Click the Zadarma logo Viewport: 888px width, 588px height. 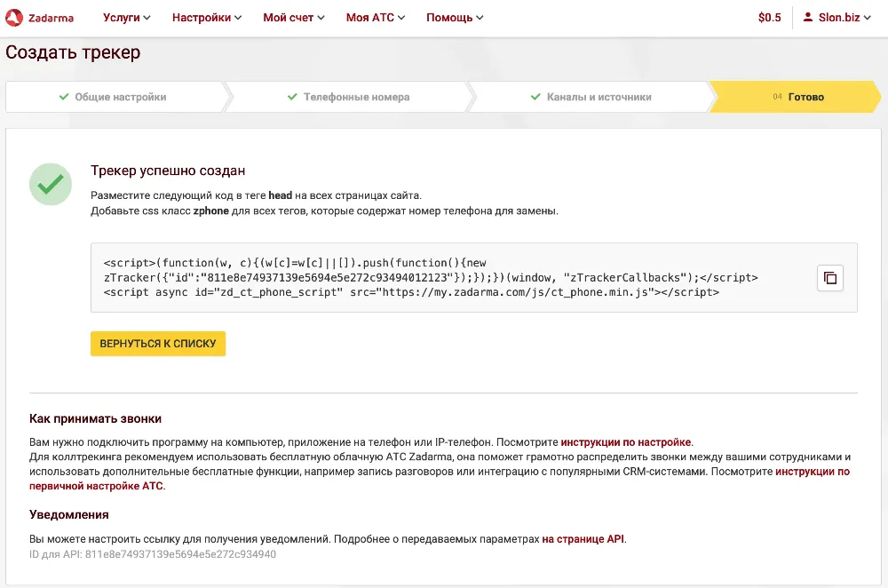(40, 18)
